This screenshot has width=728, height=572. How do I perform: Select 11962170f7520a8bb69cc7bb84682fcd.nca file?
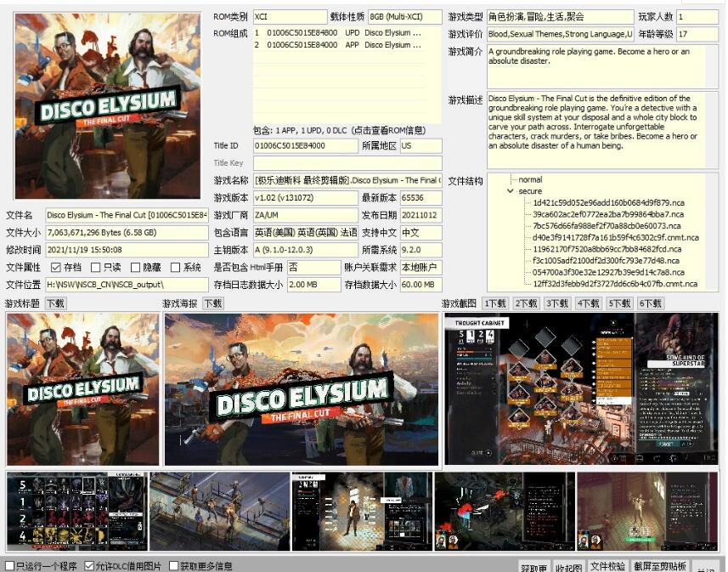tap(607, 249)
